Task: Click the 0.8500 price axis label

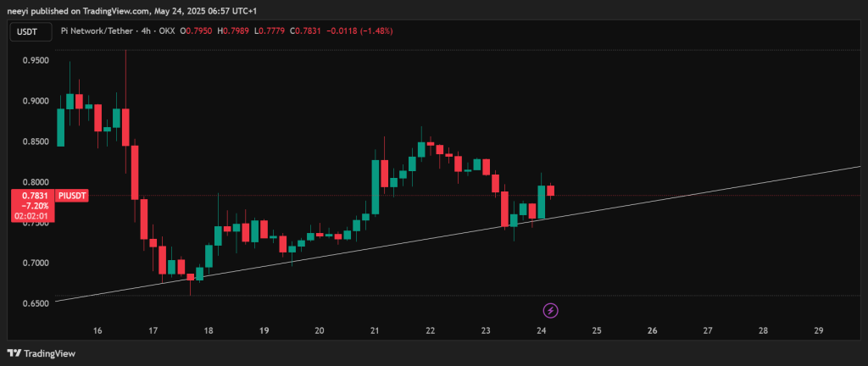Action: pyautogui.click(x=36, y=141)
